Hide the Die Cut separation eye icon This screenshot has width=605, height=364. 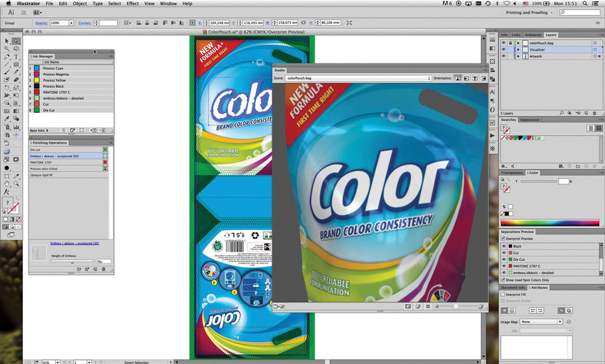[x=504, y=259]
